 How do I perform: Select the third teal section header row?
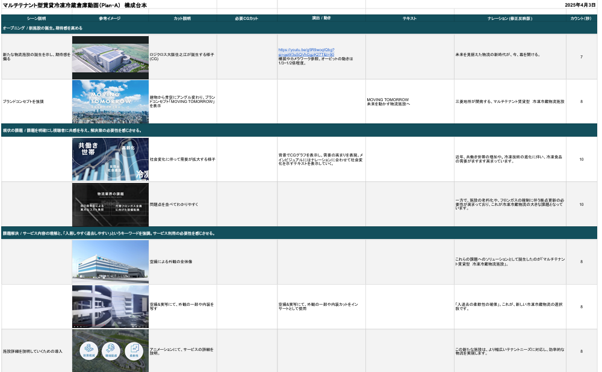coord(299,233)
